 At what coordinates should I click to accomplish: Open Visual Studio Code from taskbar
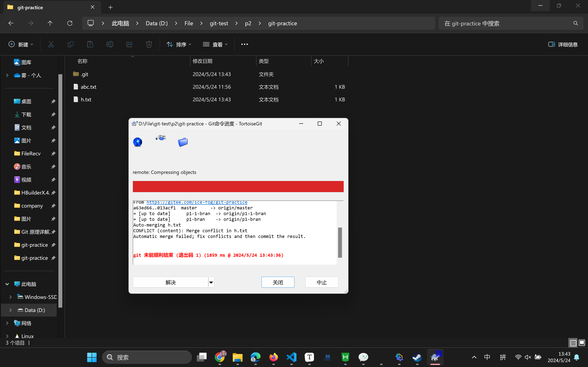pyautogui.click(x=291, y=357)
